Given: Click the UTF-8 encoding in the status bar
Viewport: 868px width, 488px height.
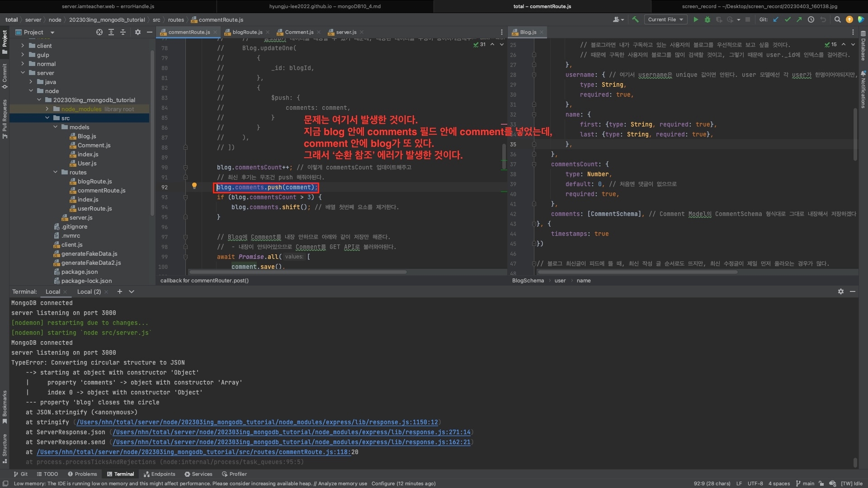Looking at the screenshot, I should pyautogui.click(x=755, y=483).
